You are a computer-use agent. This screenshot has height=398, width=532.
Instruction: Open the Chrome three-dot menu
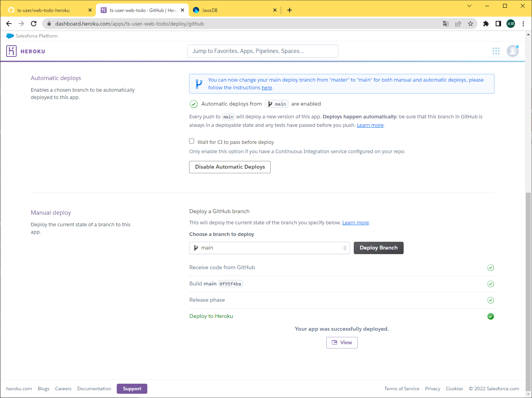click(x=523, y=24)
